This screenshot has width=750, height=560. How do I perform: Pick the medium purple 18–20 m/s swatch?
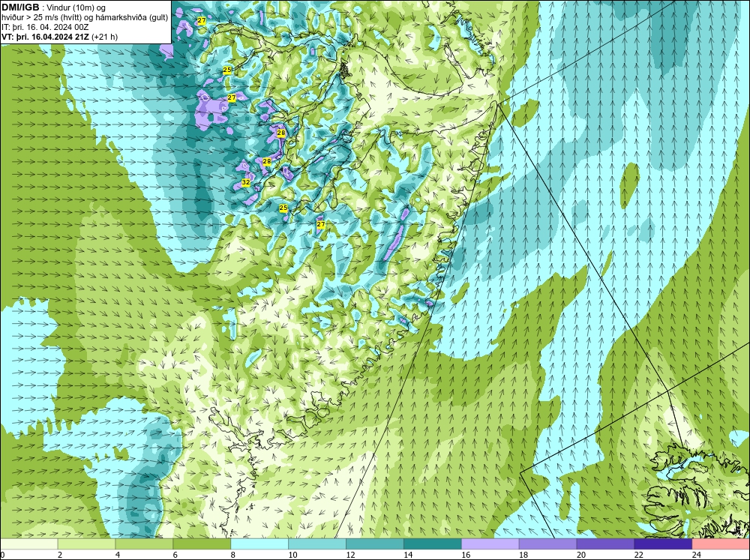(547, 544)
